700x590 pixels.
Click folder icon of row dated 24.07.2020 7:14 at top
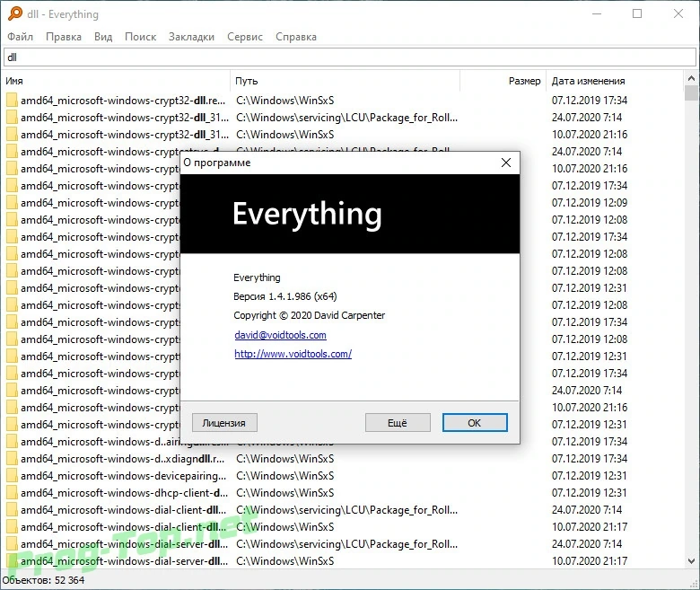pyautogui.click(x=12, y=117)
